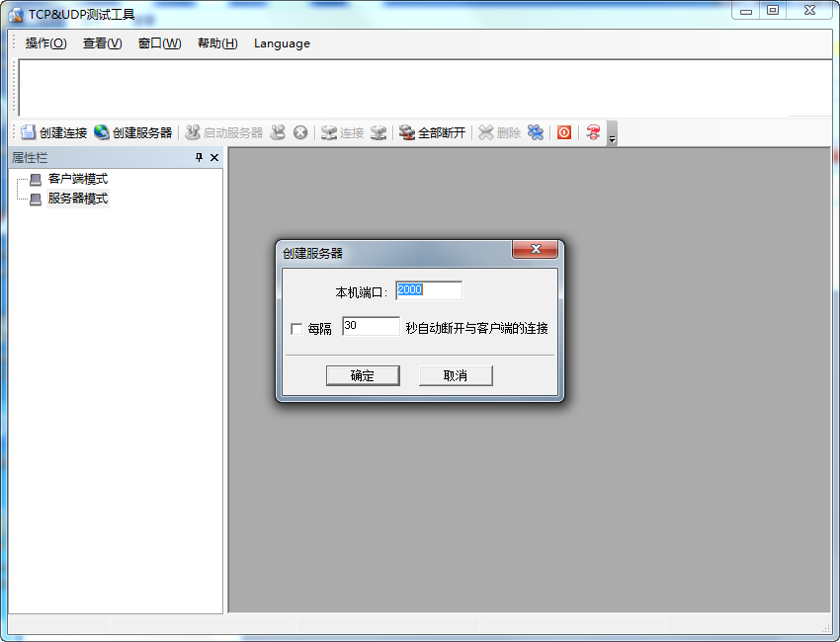Viewport: 840px width, 642px height.
Task: Click the red square exit icon
Action: click(x=564, y=132)
